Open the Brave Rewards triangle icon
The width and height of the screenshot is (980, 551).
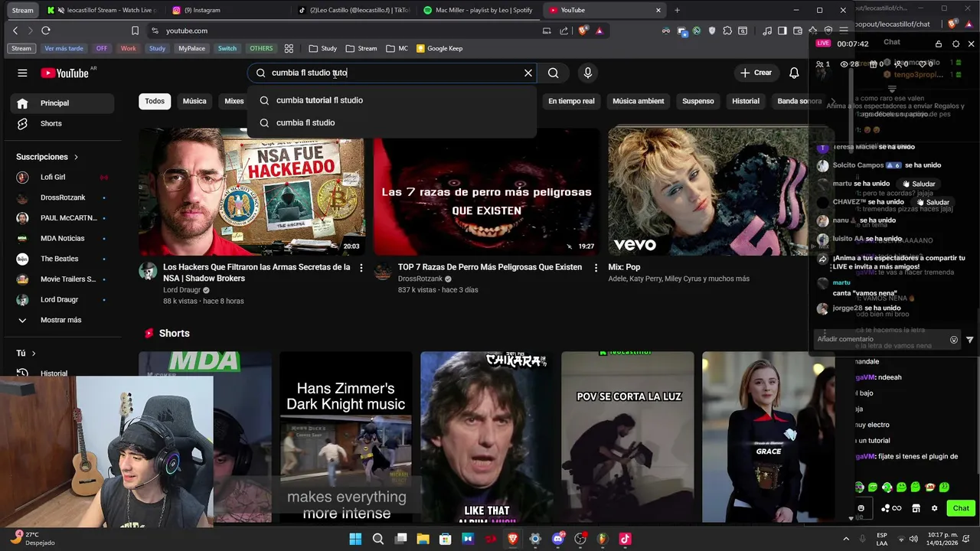click(599, 31)
